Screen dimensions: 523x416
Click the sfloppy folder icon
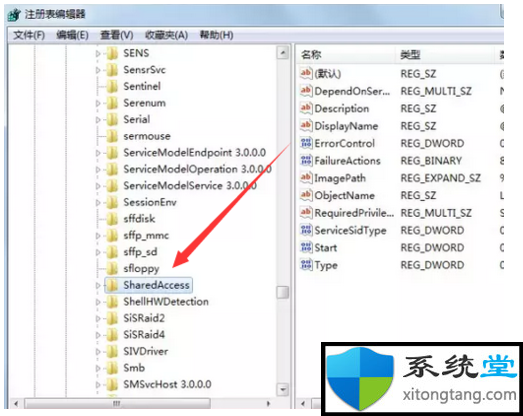click(112, 268)
